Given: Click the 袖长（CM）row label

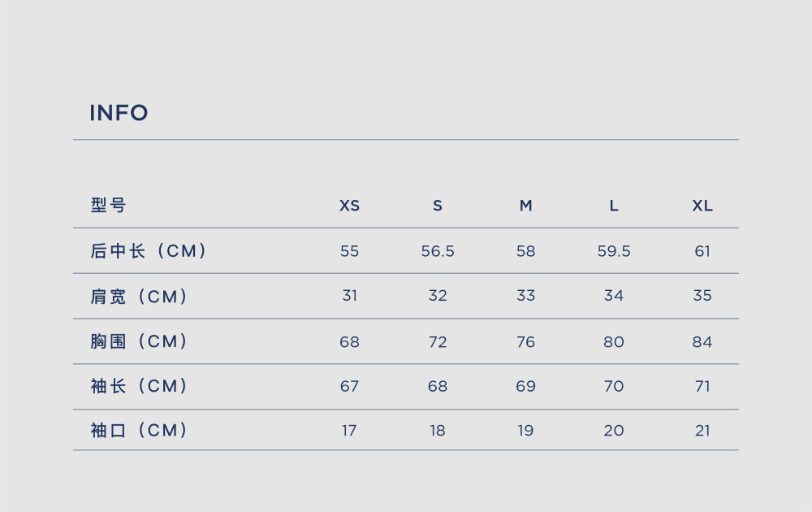Looking at the screenshot, I should (139, 386).
